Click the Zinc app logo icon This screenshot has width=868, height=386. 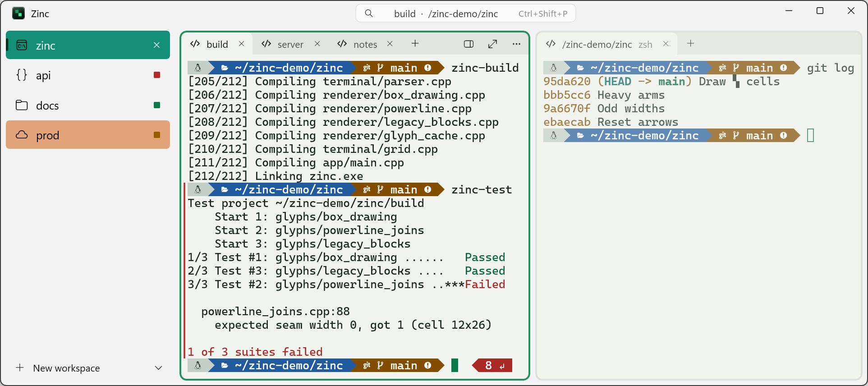pos(18,14)
